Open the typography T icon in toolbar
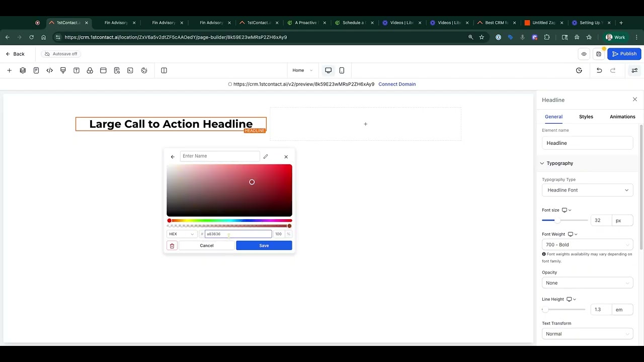This screenshot has height=362, width=644. pos(76,70)
